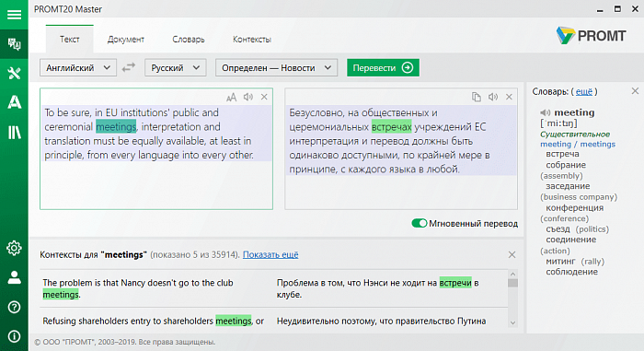Expand the Английский source language dropdown
Image resolution: width=644 pixels, height=351 pixels.
(x=78, y=68)
